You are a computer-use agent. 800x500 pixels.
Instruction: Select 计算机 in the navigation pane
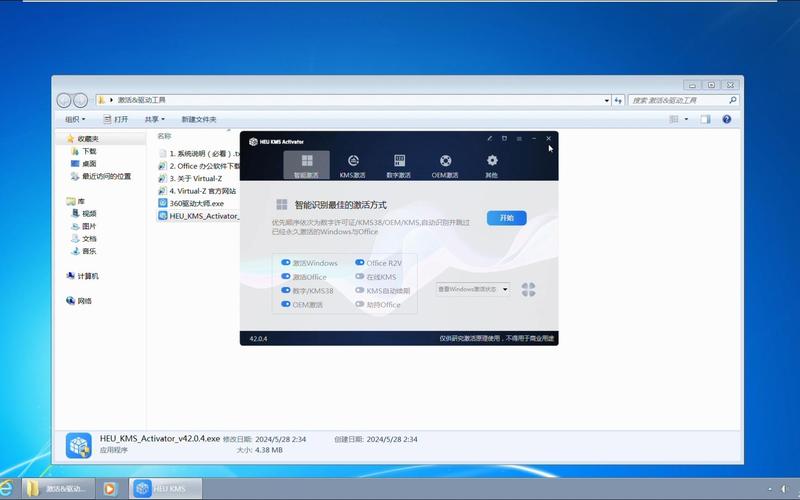pos(88,276)
